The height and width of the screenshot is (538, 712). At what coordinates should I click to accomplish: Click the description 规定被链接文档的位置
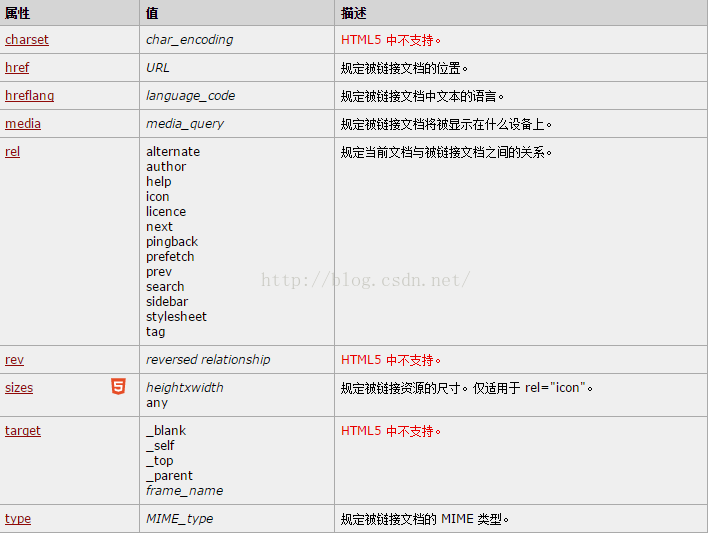tap(404, 68)
